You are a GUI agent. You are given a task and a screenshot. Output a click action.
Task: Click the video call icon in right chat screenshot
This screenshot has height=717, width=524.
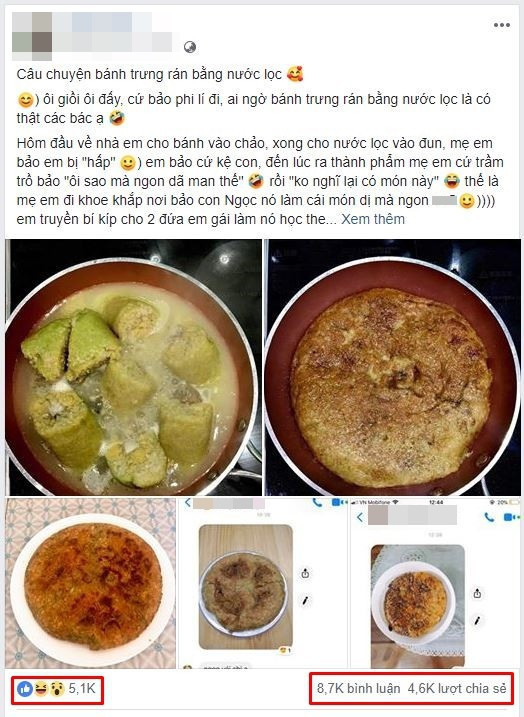tap(510, 517)
